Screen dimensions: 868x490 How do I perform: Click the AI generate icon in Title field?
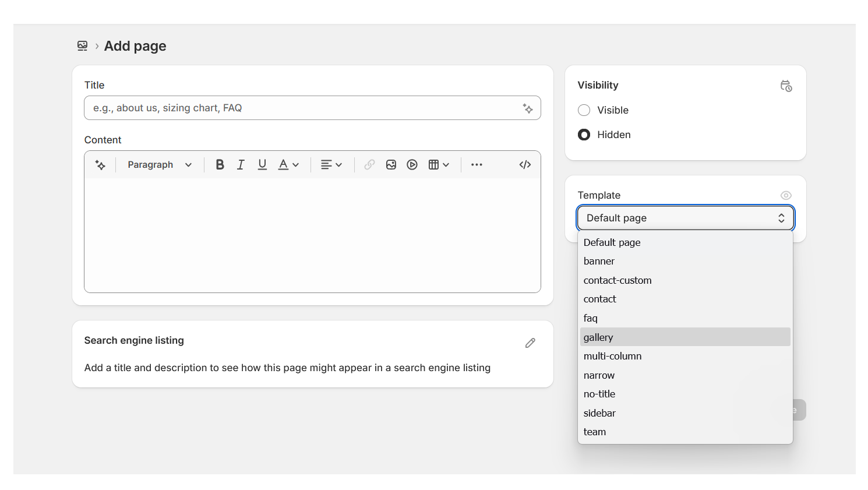click(x=528, y=108)
